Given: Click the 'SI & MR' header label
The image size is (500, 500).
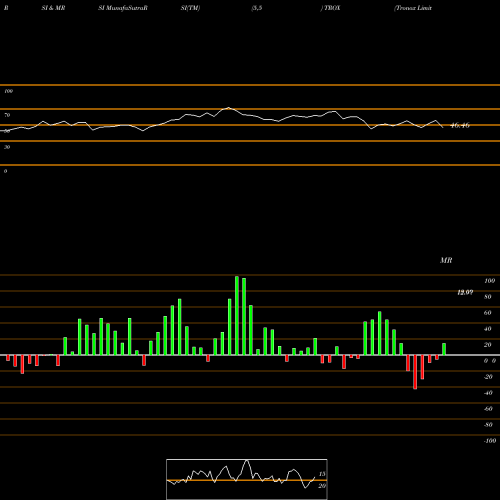Looking at the screenshot, I should pos(53,8).
